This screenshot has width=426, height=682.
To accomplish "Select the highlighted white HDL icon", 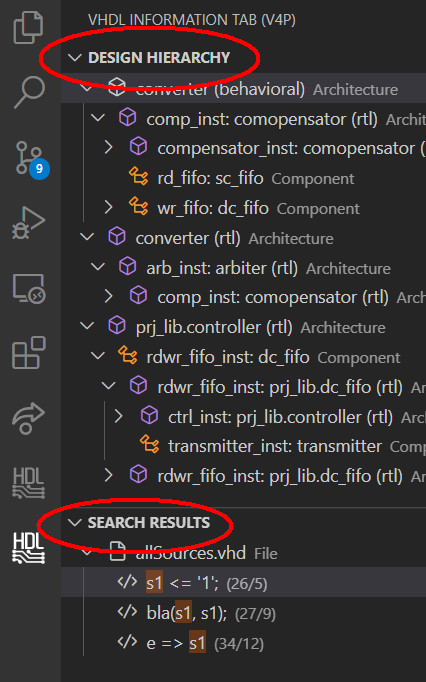I will coord(29,548).
